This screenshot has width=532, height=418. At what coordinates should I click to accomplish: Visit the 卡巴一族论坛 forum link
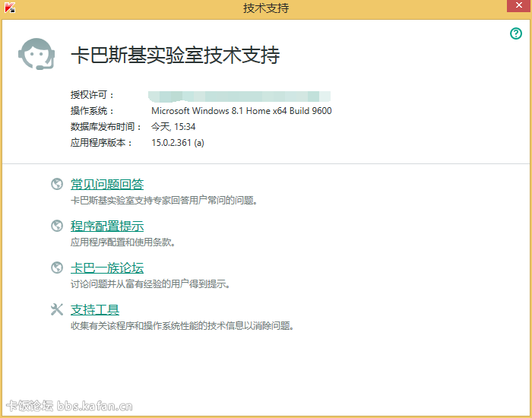[x=107, y=268]
